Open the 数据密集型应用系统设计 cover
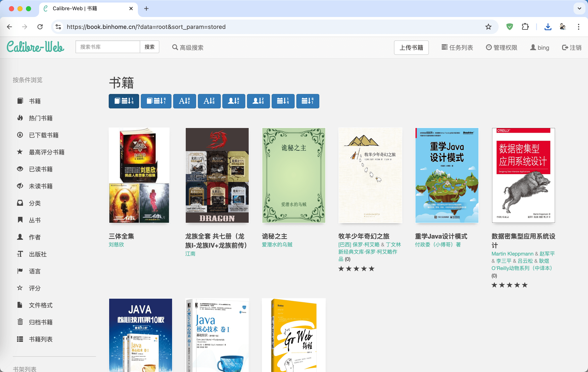The width and height of the screenshot is (588, 372). [x=523, y=175]
